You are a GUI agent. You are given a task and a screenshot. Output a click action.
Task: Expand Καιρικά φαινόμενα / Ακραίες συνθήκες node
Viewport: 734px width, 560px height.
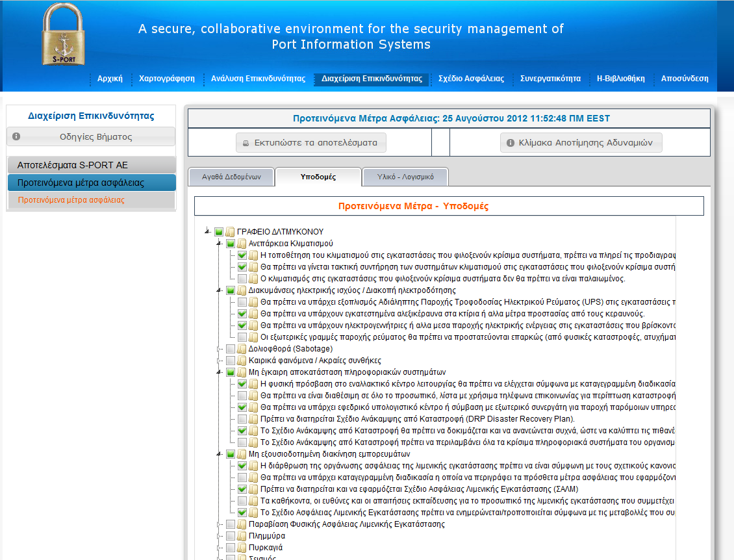tap(219, 361)
